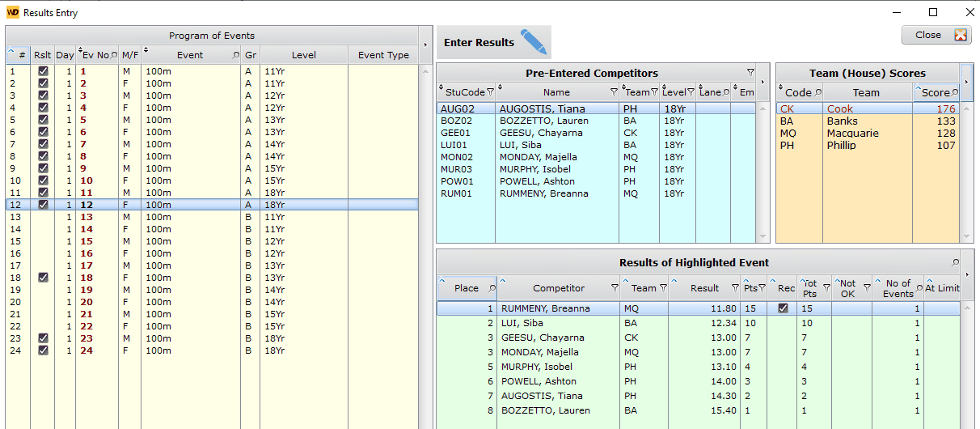Viewport: 980px width, 429px height.
Task: Click search icon in Results of Highlighted Event title
Action: tap(955, 262)
